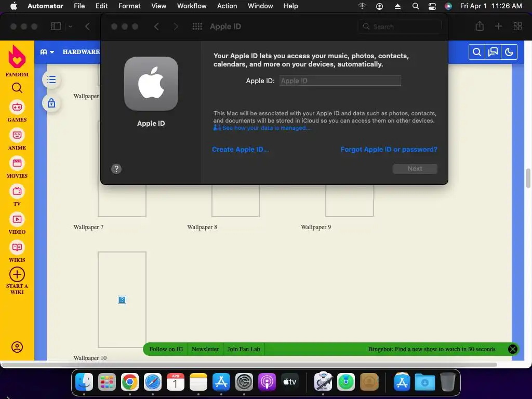Screen dimensions: 532x399
Task: Open the Downloads folder in the Dock
Action: [425, 382]
